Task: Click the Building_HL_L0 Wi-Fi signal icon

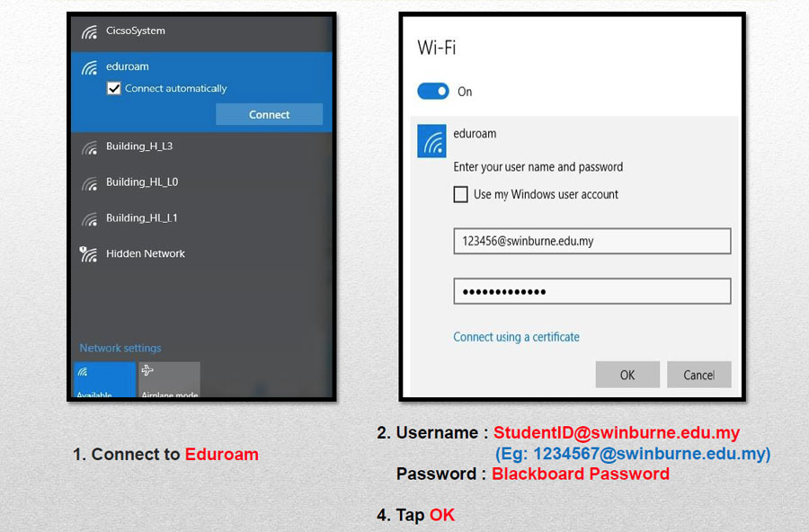Action: 89,183
